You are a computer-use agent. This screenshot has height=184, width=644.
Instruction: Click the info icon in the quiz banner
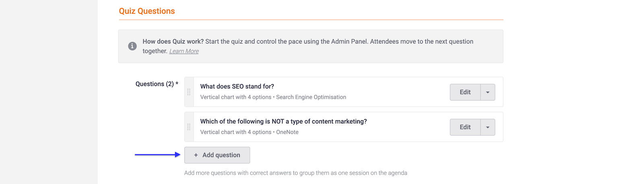(x=132, y=46)
